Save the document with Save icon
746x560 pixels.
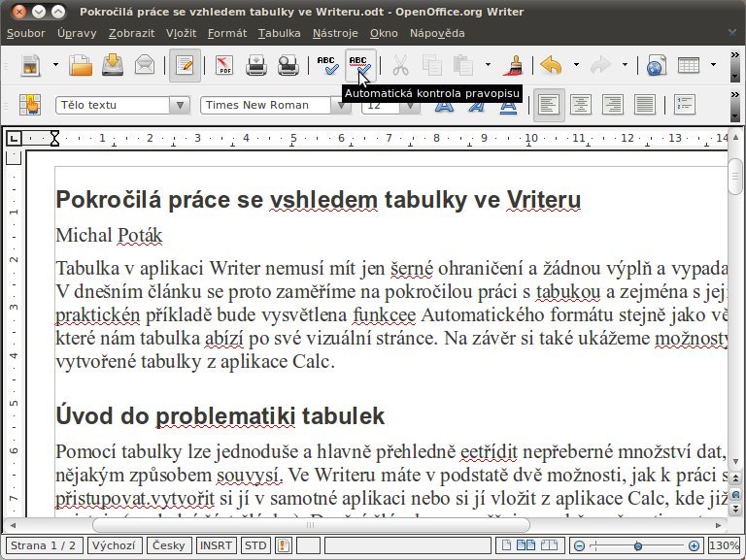coord(113,65)
